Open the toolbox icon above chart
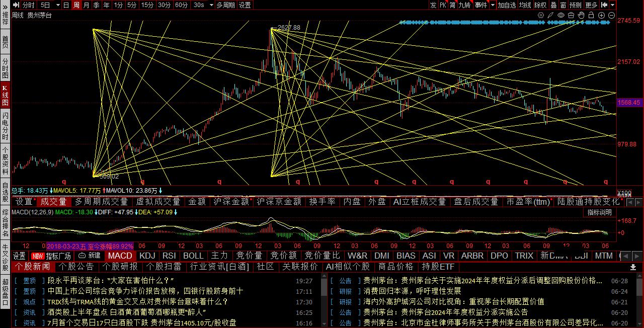Image resolution: width=644 pixels, height=328 pixels. [572, 16]
